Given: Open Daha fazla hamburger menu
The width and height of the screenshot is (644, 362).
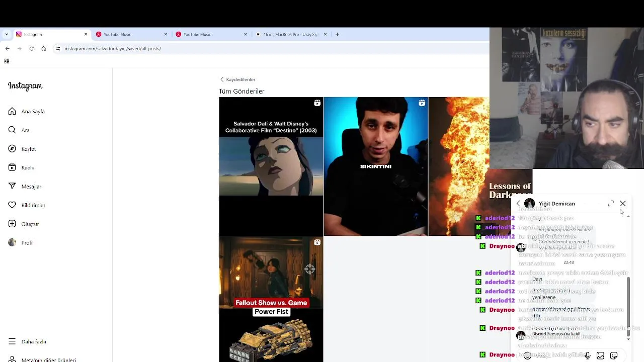Looking at the screenshot, I should (12, 341).
